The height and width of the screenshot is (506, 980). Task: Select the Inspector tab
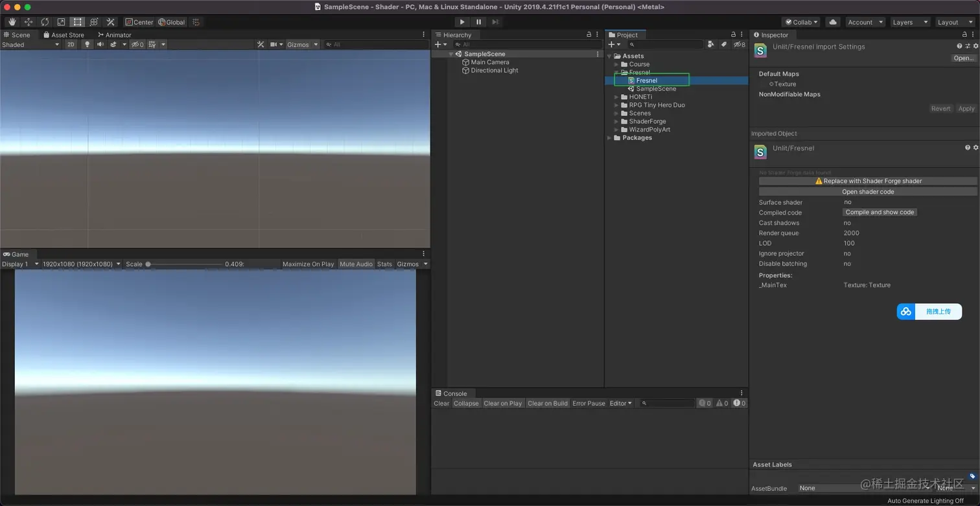click(771, 35)
